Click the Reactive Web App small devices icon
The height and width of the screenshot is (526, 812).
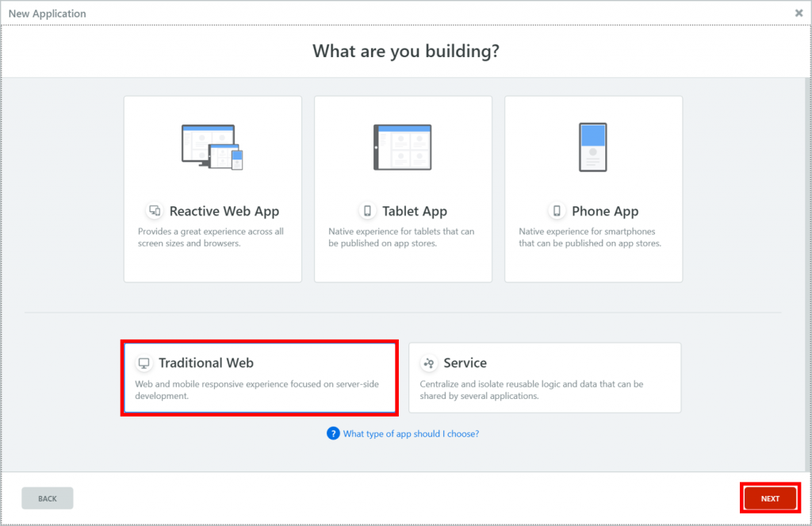154,211
